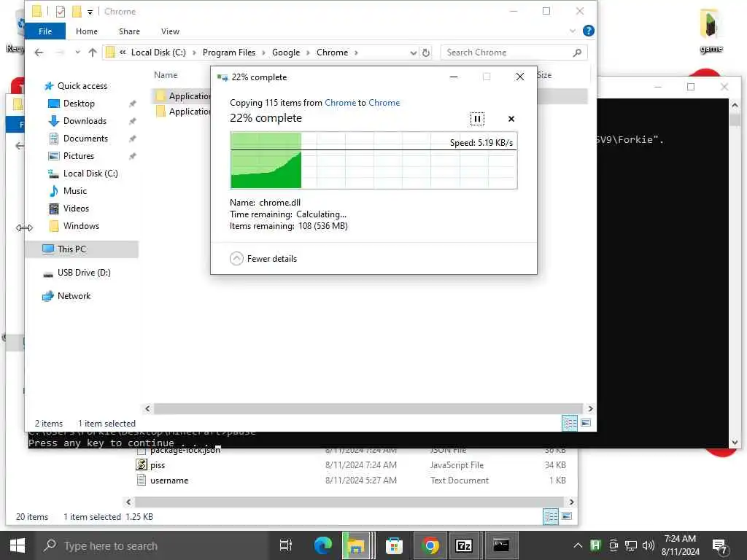Click pin icon next to Desktop
This screenshot has height=560, width=747.
click(x=133, y=104)
